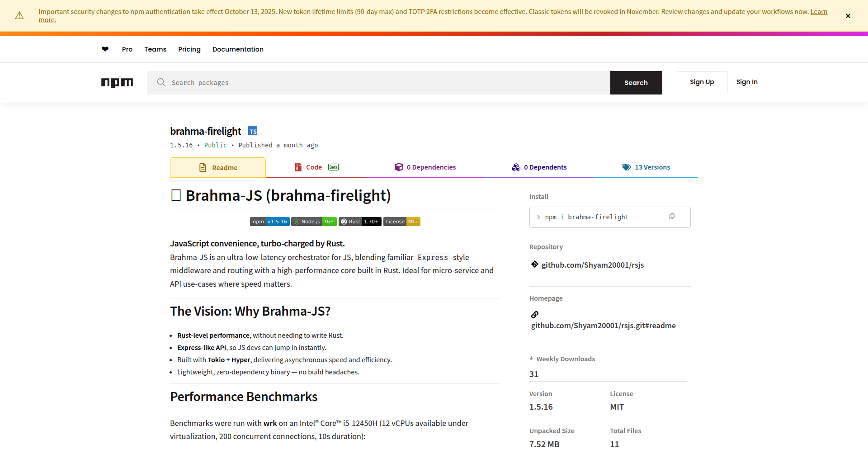Click the npm v1.5.16 version badge
The height and width of the screenshot is (449, 868).
(269, 222)
